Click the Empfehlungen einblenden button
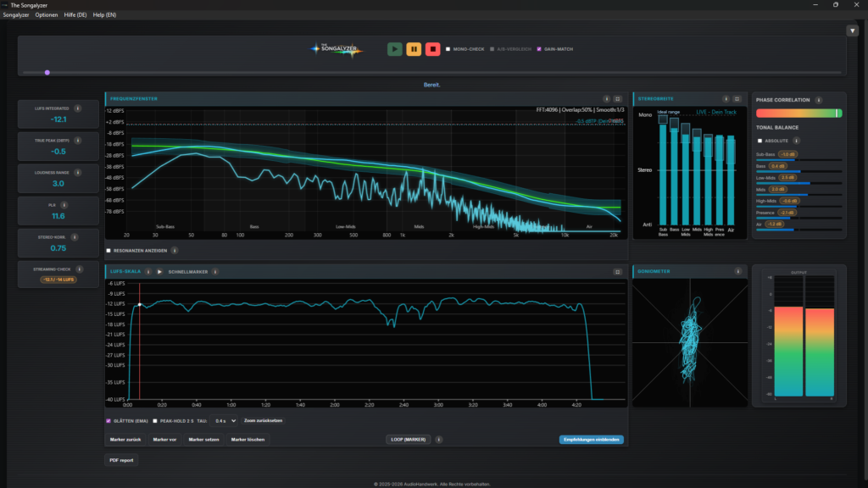The width and height of the screenshot is (868, 488). 592,440
